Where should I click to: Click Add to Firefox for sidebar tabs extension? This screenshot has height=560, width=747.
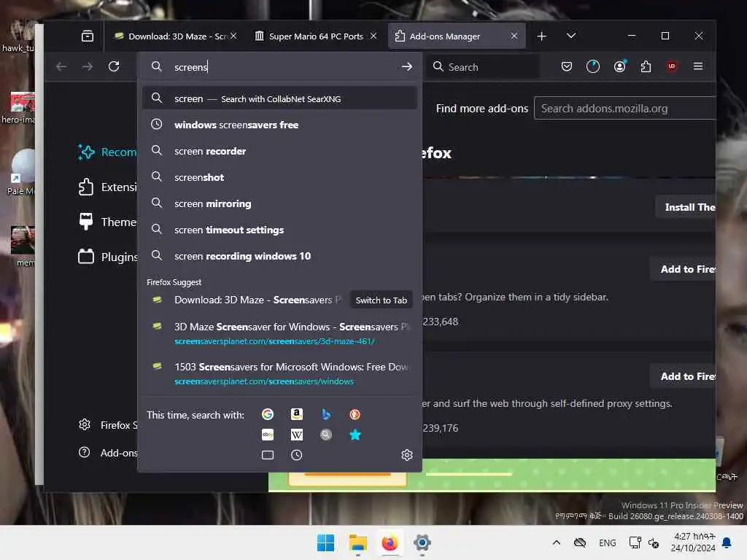(683, 269)
